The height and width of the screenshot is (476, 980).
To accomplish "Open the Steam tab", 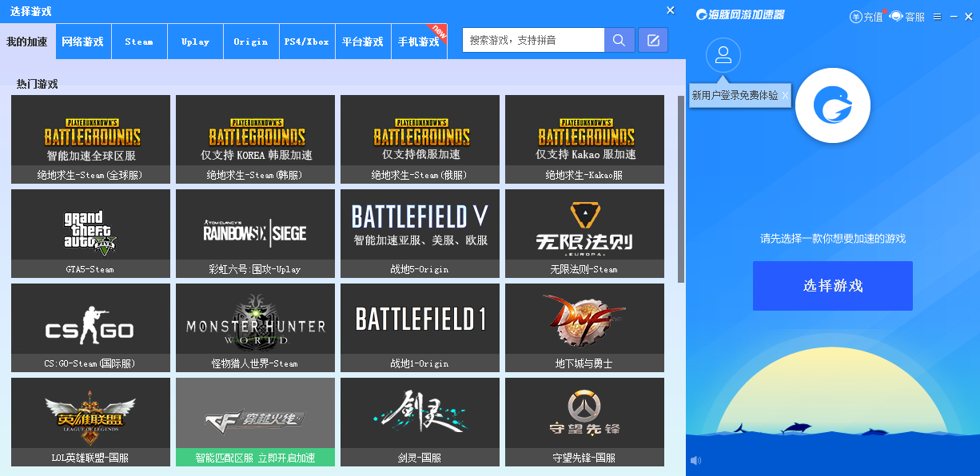I will coord(139,42).
